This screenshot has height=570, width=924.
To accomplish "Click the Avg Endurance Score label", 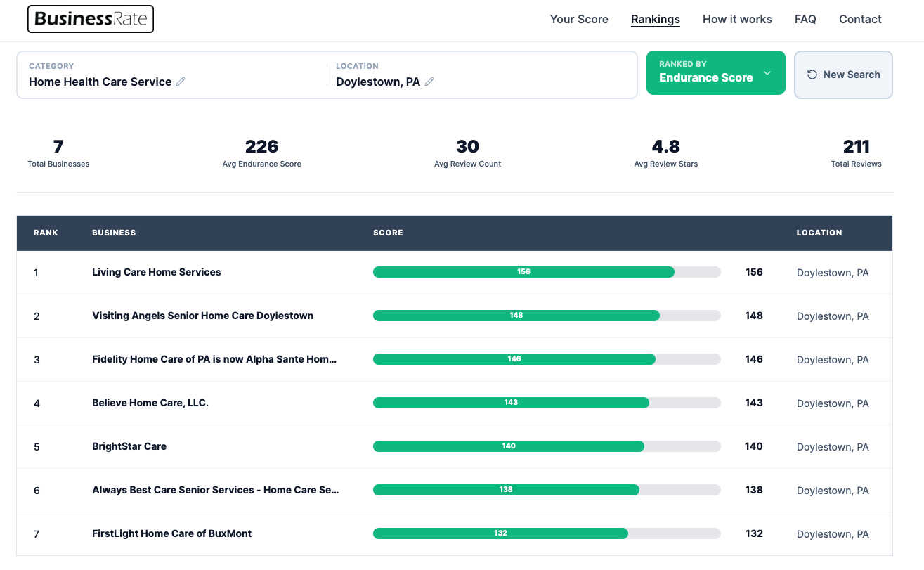I will click(261, 164).
